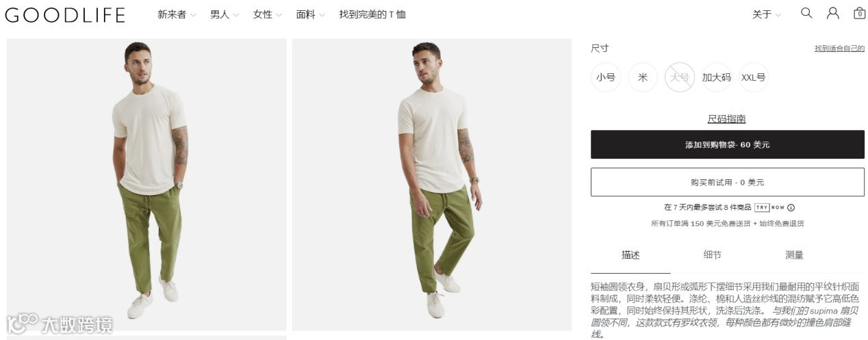Open the search magnifier icon
868x340 pixels.
click(x=806, y=13)
